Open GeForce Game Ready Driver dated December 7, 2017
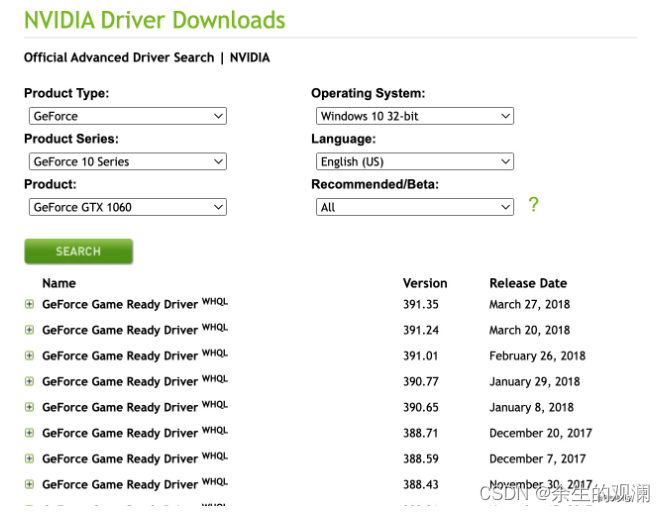This screenshot has width=665, height=512. coord(135,458)
